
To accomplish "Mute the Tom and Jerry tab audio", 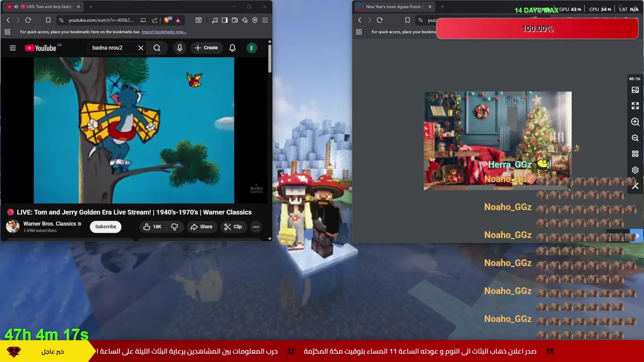I will point(16,7).
